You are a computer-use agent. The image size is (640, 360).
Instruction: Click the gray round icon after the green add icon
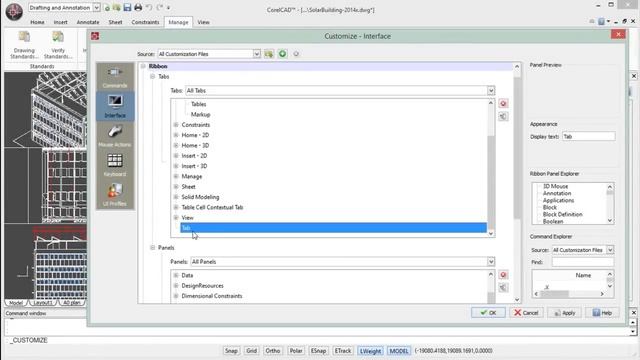tap(296, 54)
